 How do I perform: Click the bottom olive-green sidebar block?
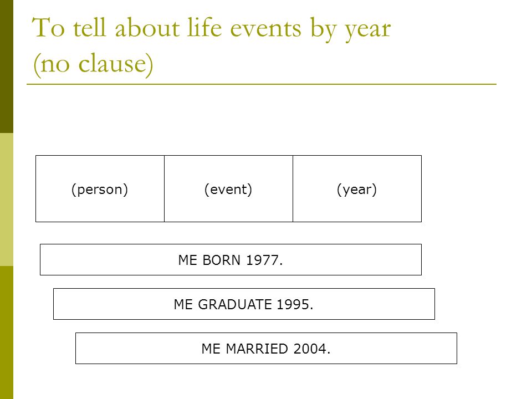coord(7,332)
